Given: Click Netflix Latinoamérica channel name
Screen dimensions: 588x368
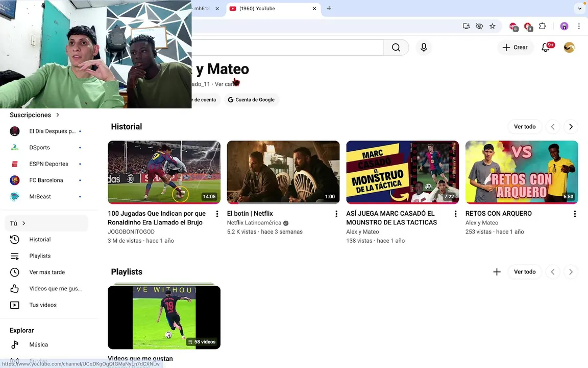Looking at the screenshot, I should coord(254,223).
